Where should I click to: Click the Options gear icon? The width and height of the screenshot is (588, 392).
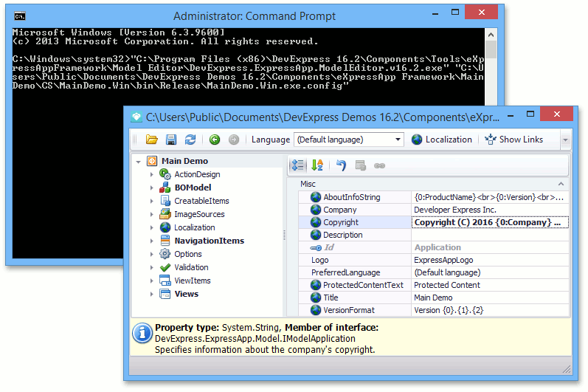[x=165, y=254]
